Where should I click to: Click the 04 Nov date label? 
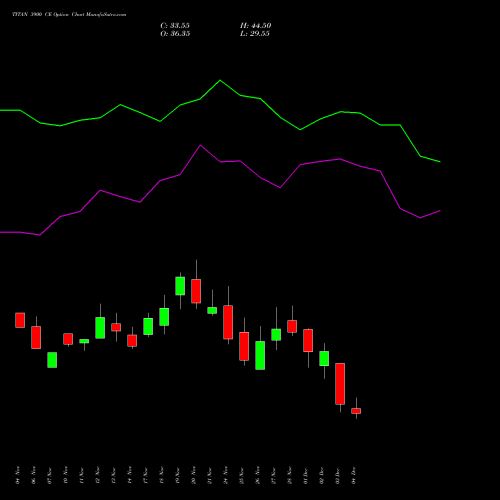18,475
